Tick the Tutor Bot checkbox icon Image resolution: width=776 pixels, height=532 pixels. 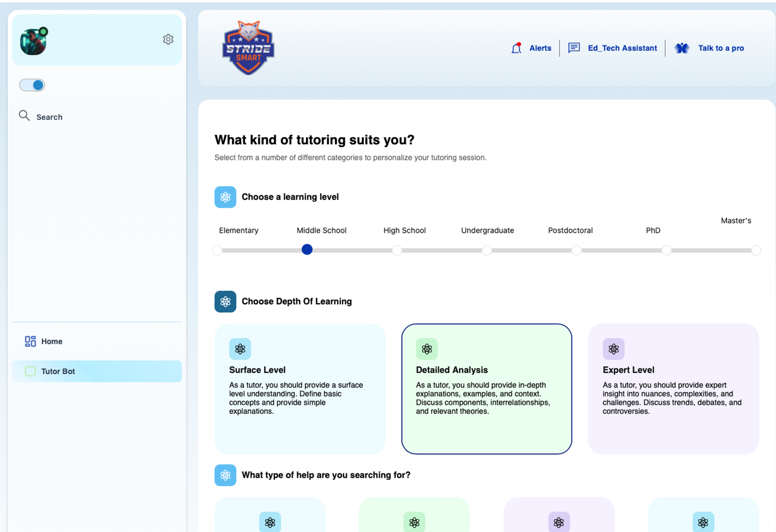coord(30,371)
